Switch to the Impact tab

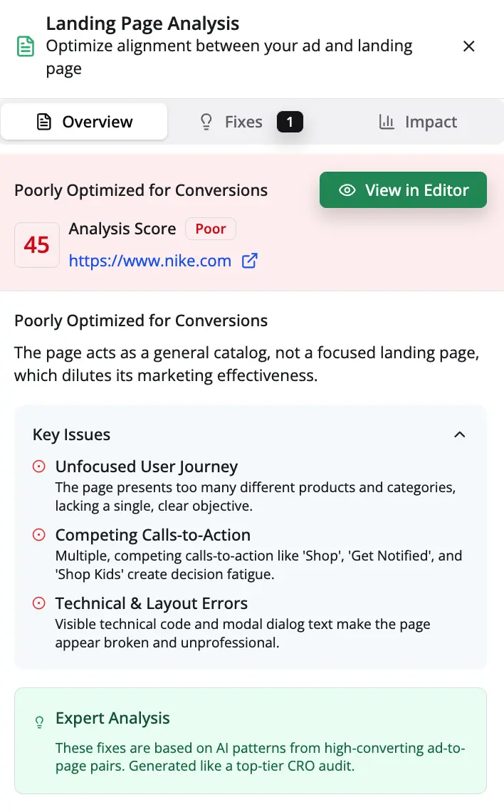(x=418, y=122)
